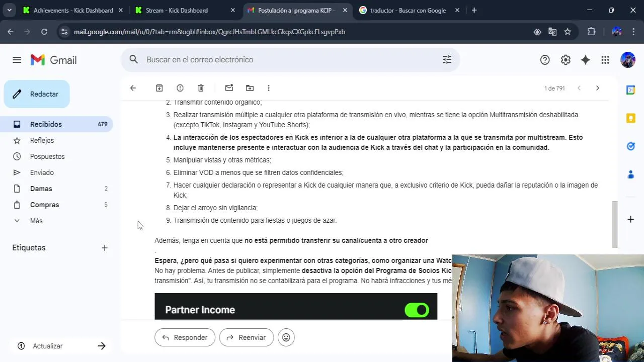Close Achievements - Kick Dashboard tab
This screenshot has width=644, height=362.
(120, 10)
